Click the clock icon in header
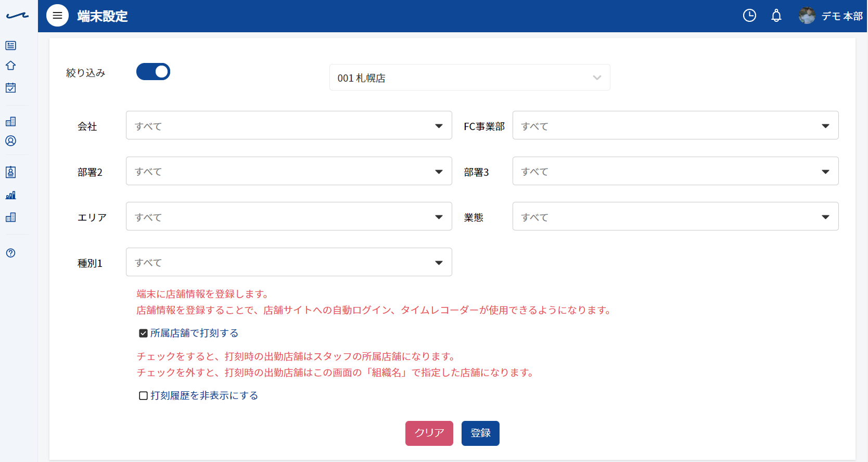Image resolution: width=868 pixels, height=462 pixels. click(749, 16)
